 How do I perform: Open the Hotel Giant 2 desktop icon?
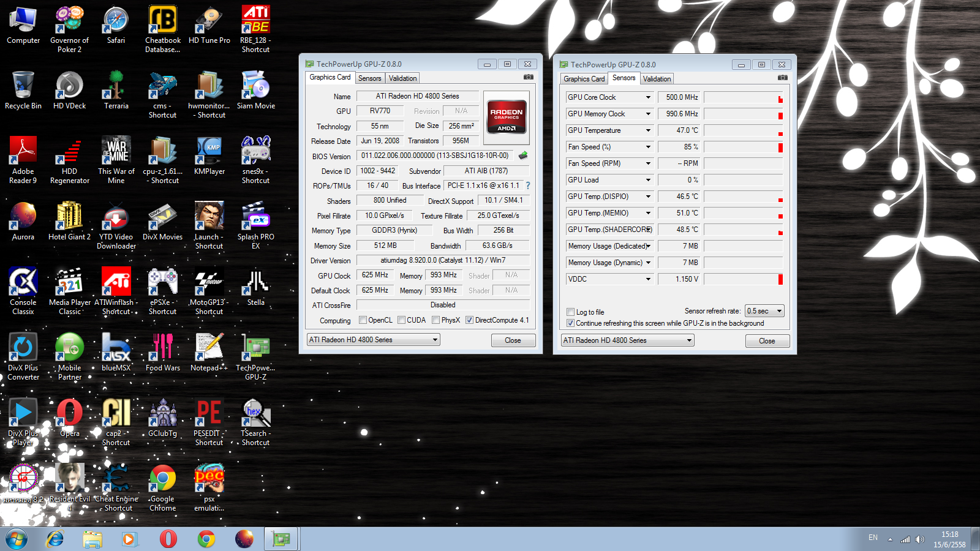click(x=69, y=221)
